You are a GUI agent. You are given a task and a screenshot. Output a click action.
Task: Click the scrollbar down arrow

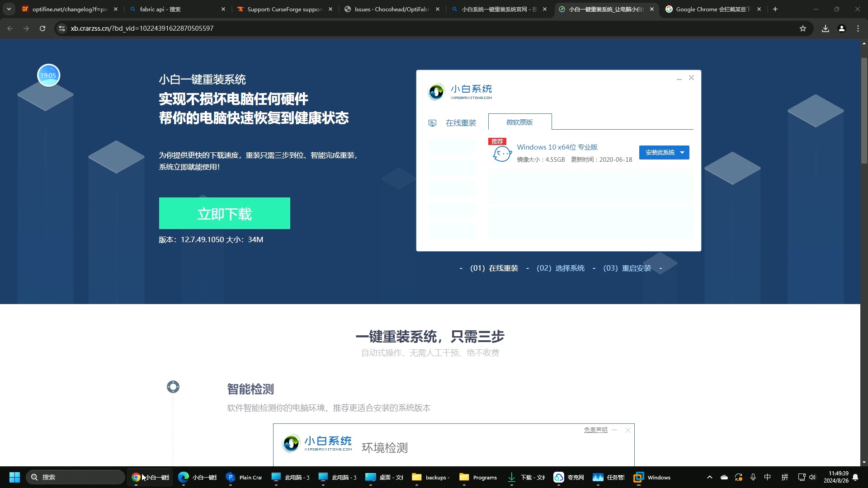click(x=864, y=462)
